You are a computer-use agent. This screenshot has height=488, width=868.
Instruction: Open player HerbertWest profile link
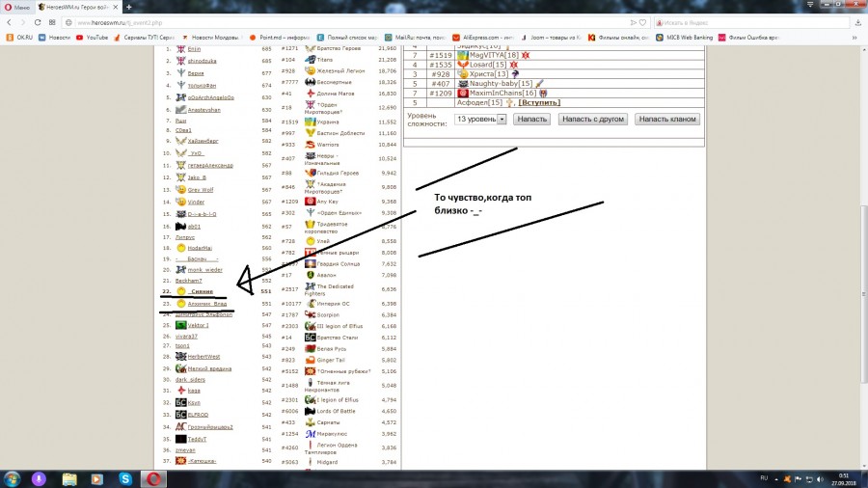[203, 356]
